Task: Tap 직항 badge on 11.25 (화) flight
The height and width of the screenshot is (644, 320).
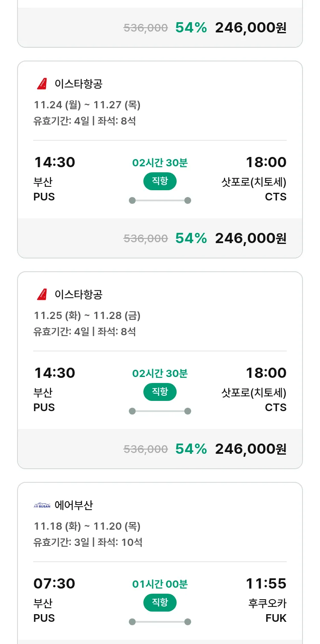Action: coord(160,392)
